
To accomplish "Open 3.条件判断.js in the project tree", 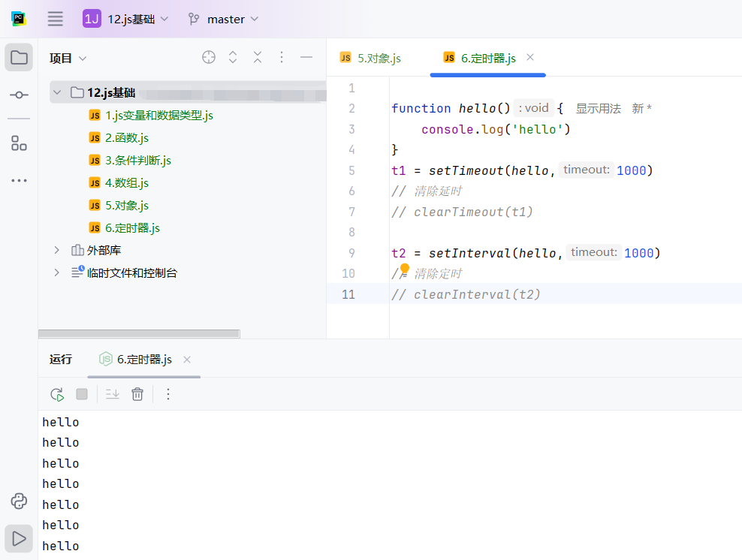I will [x=137, y=160].
